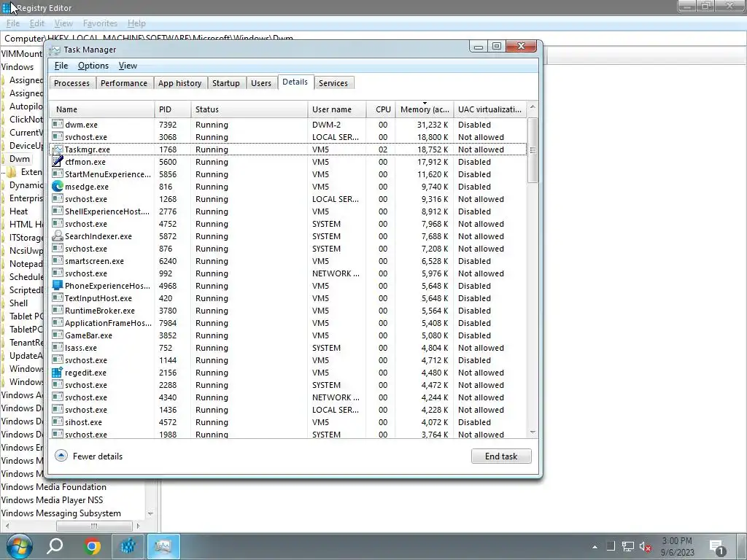Image resolution: width=747 pixels, height=560 pixels.
Task: Sort by User name column header
Action: click(x=337, y=109)
